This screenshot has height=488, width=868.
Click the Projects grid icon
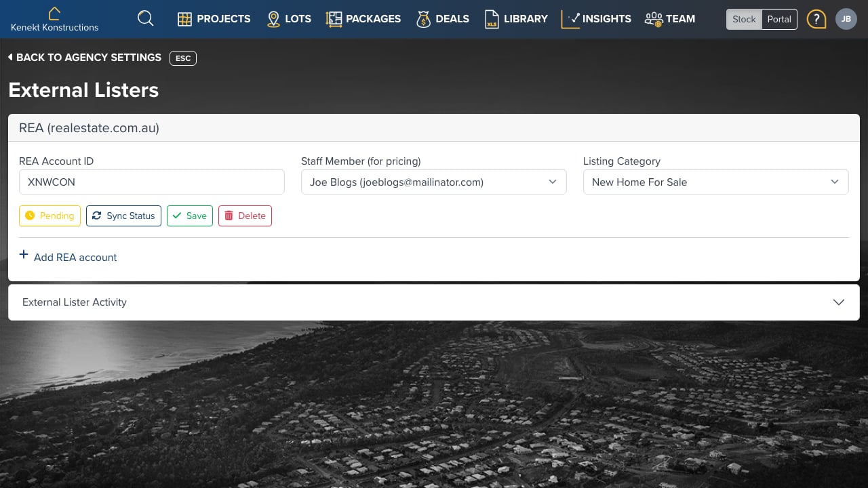click(184, 19)
